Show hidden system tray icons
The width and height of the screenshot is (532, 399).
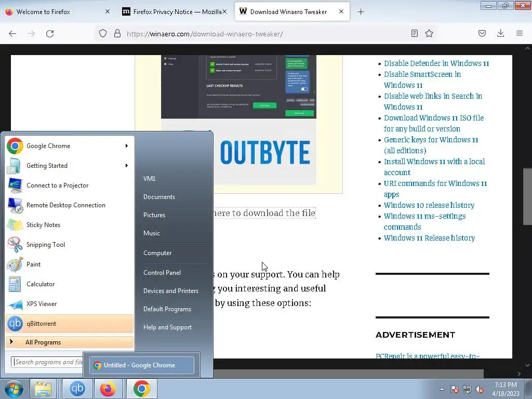pyautogui.click(x=442, y=389)
